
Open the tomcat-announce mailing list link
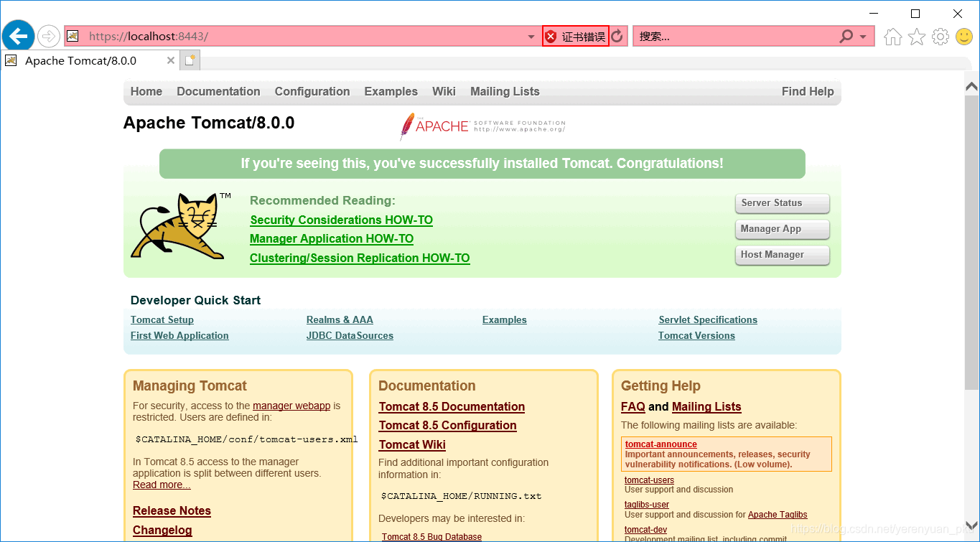pyautogui.click(x=661, y=444)
